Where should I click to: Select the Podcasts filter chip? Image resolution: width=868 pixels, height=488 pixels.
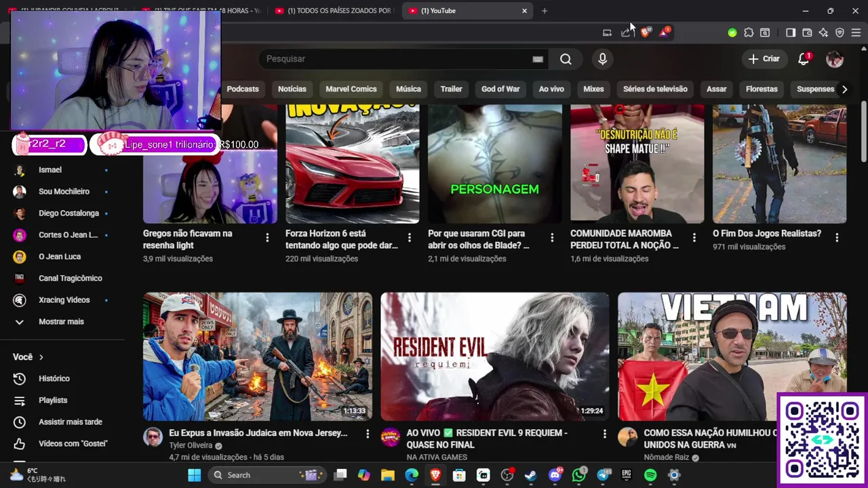[x=243, y=89]
